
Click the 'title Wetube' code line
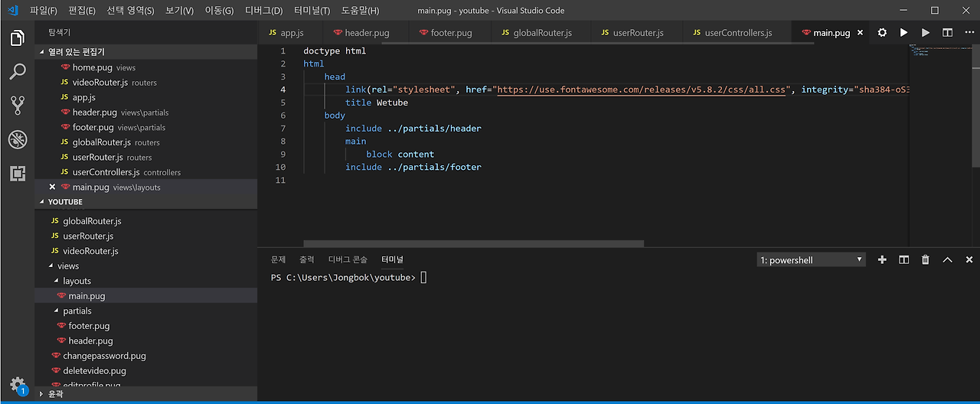click(377, 103)
